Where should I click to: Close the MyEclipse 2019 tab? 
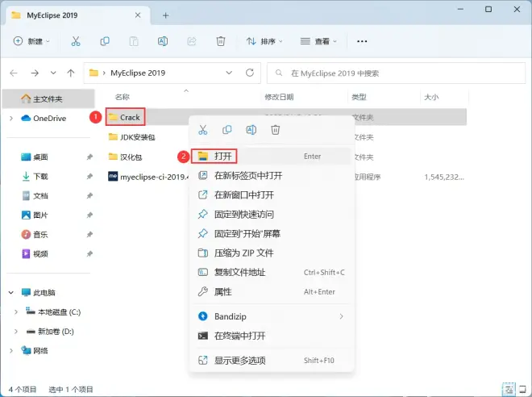point(138,15)
